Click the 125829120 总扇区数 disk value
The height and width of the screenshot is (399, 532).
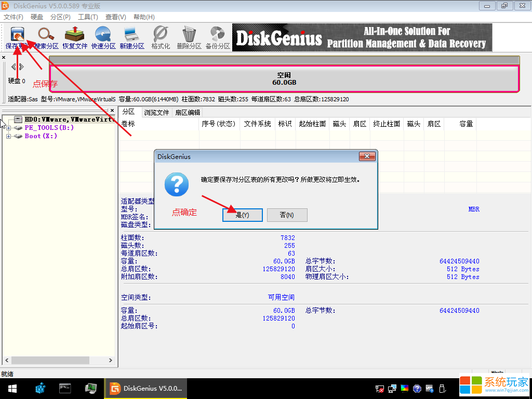278,269
